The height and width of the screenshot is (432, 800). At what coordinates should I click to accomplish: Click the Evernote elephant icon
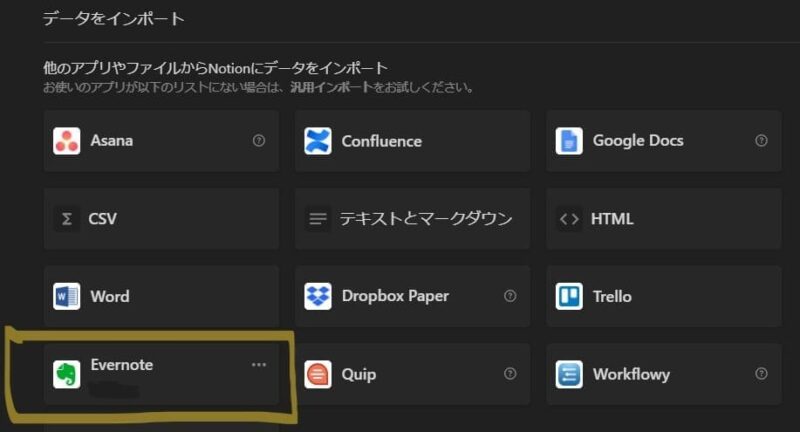pyautogui.click(x=66, y=374)
